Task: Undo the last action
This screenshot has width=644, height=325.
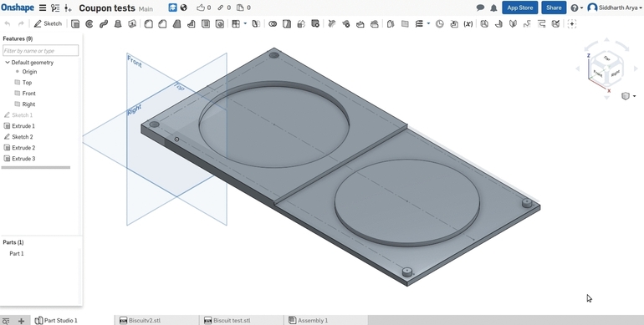Action: coord(8,23)
